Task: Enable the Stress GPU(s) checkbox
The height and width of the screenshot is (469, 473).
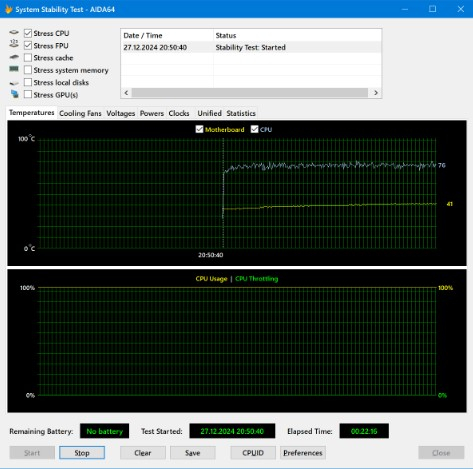Action: click(28, 95)
